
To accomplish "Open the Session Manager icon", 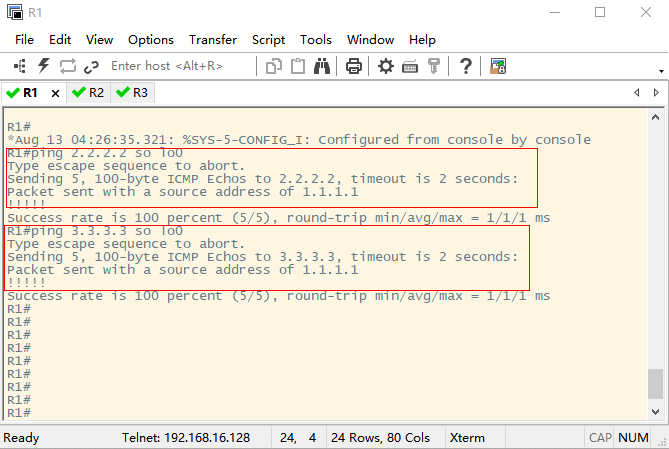I will (20, 66).
